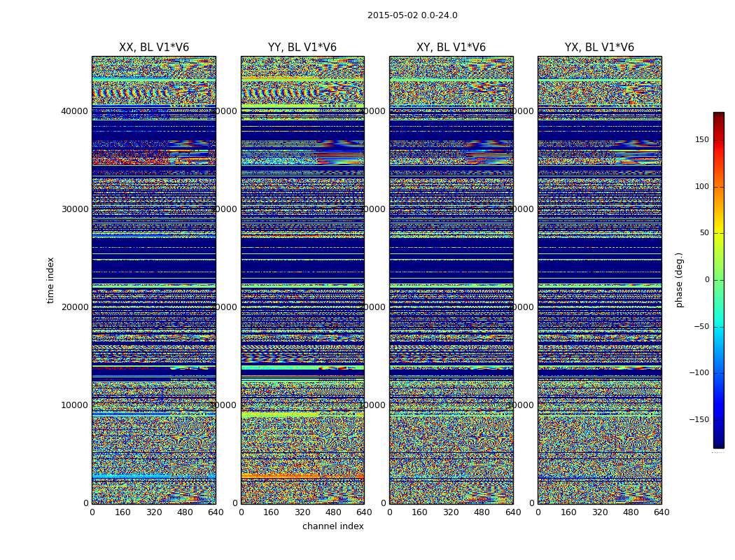Click channel tick '640' under the YY plot

[364, 512]
